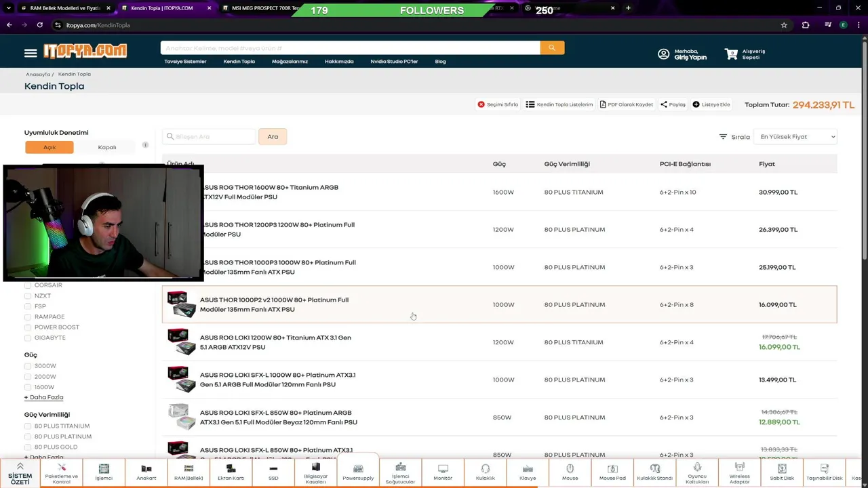Reload the page in browser

40,25
